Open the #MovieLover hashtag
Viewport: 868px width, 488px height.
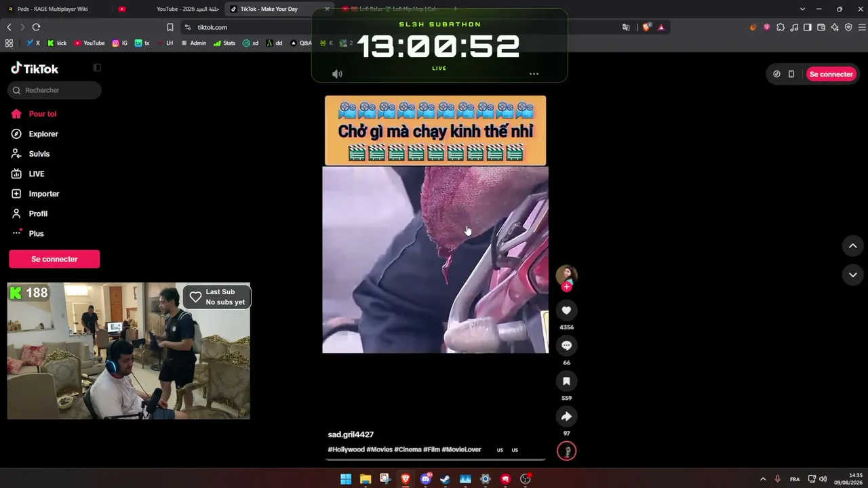click(461, 449)
